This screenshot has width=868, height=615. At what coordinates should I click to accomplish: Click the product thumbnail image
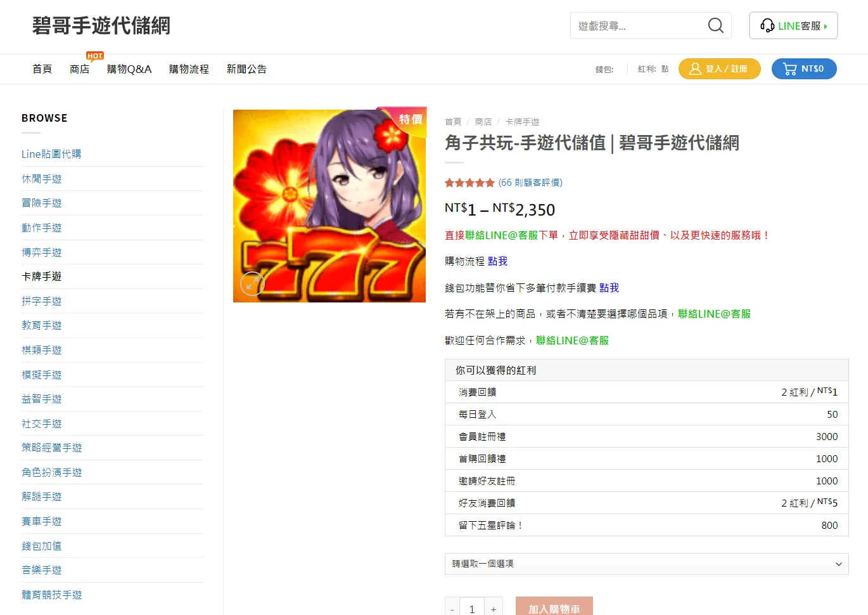[x=329, y=206]
